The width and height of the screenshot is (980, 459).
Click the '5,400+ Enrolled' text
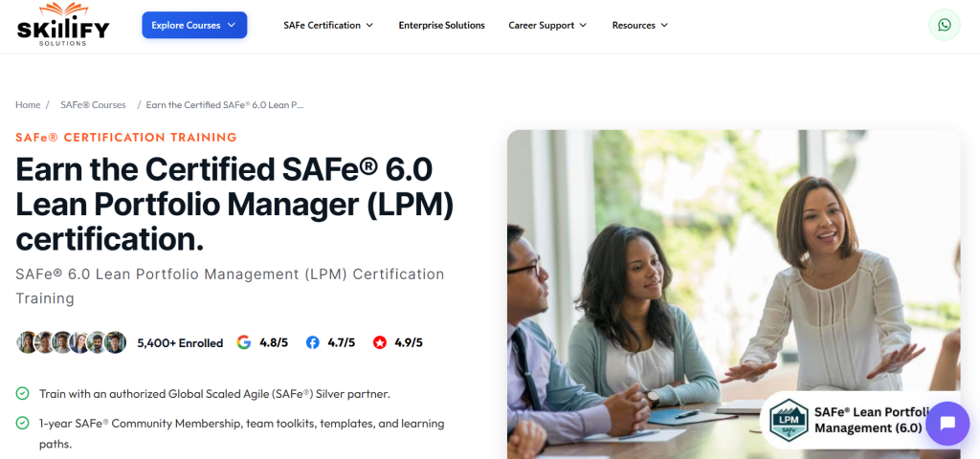pos(180,343)
